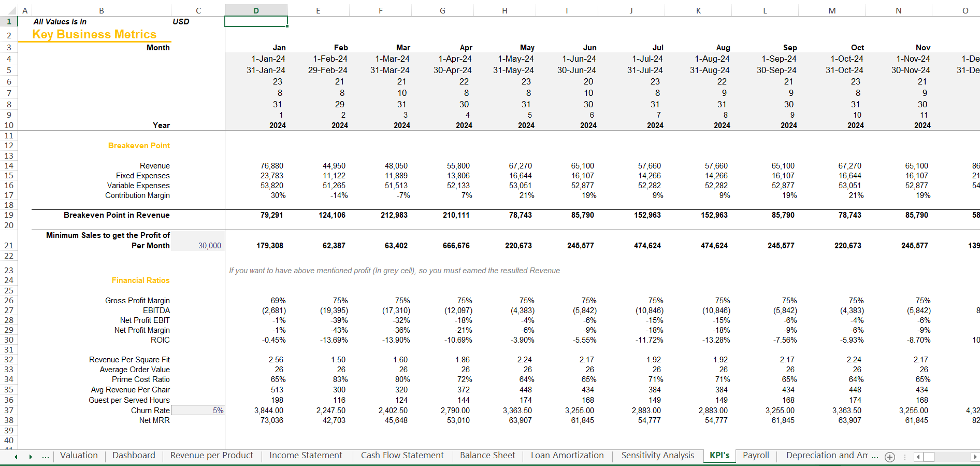The image size is (980, 466).
Task: Click the Revenue Per Square Fit label
Action: pos(129,360)
